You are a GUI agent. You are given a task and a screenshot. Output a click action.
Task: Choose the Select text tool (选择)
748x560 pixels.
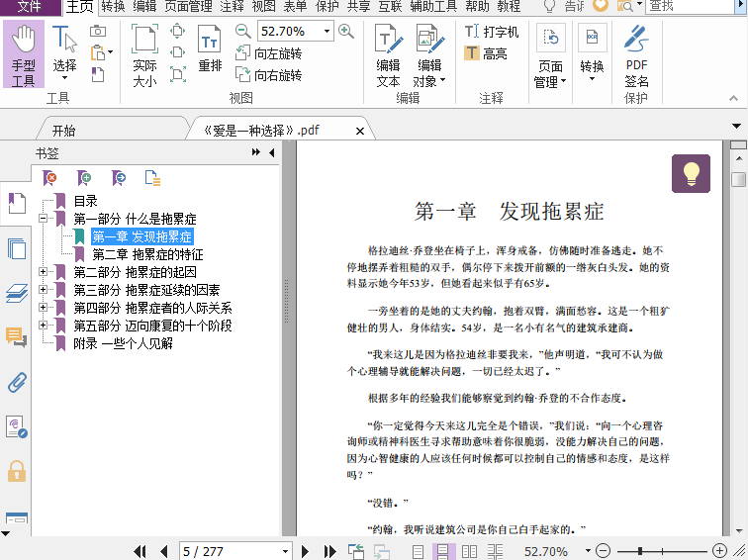coord(64,53)
